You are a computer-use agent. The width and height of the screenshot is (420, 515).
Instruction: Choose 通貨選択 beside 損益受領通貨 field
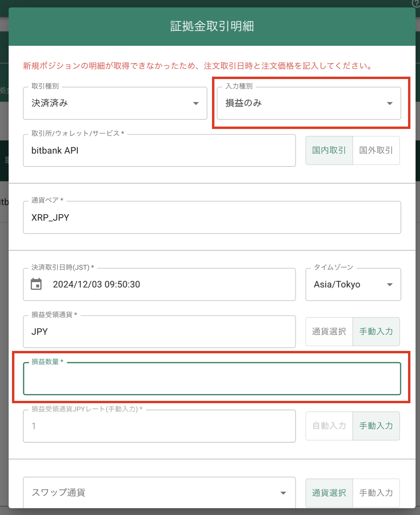(329, 331)
